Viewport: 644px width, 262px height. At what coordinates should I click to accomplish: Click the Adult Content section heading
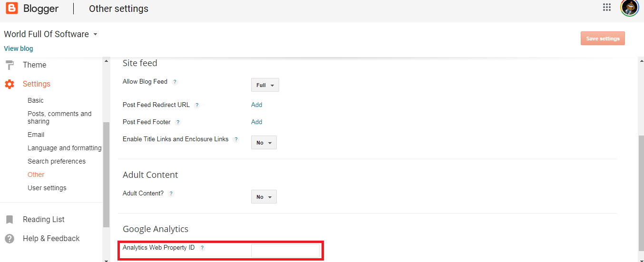tap(150, 175)
